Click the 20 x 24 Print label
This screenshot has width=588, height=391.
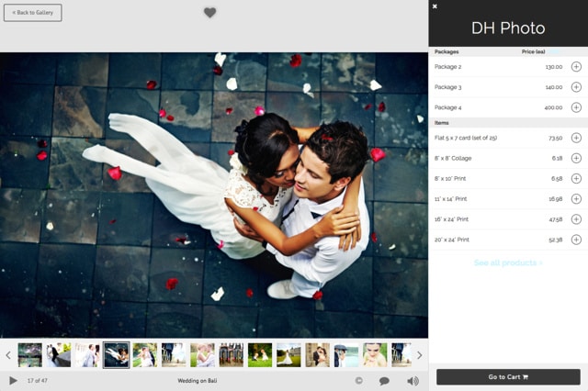[x=452, y=240]
